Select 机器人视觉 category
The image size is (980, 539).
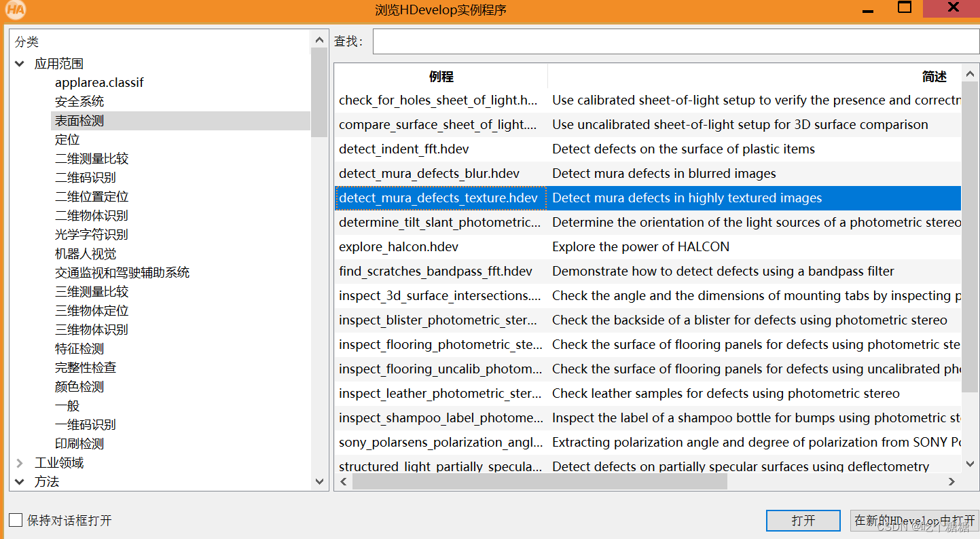[86, 254]
